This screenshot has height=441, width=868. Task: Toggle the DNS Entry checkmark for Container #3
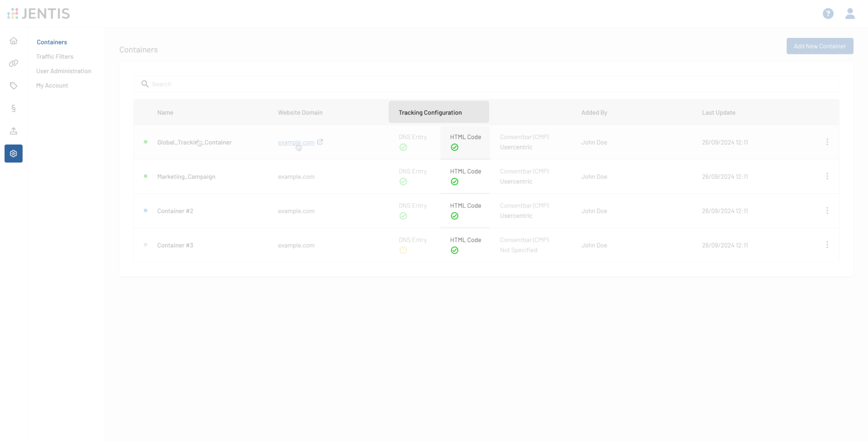click(x=403, y=250)
